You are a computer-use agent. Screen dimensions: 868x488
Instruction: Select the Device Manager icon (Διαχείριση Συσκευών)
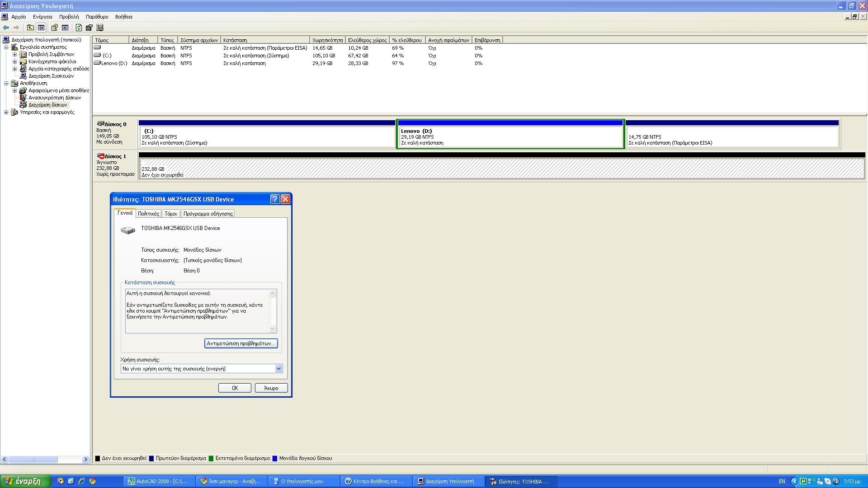23,76
